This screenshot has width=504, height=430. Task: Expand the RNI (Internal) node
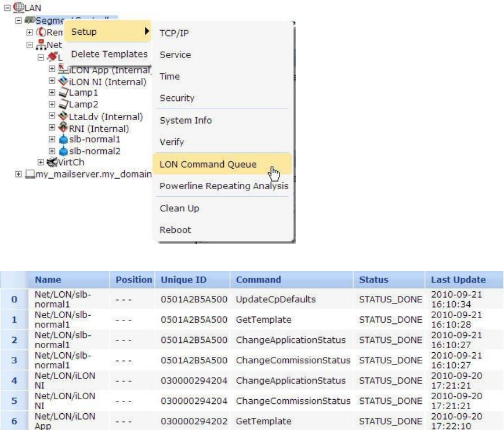52,128
